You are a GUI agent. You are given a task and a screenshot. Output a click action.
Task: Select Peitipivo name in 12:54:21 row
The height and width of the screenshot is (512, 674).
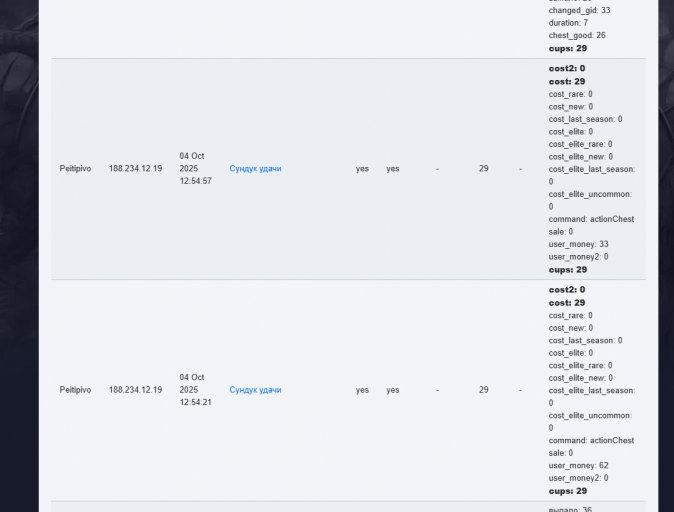(75, 390)
